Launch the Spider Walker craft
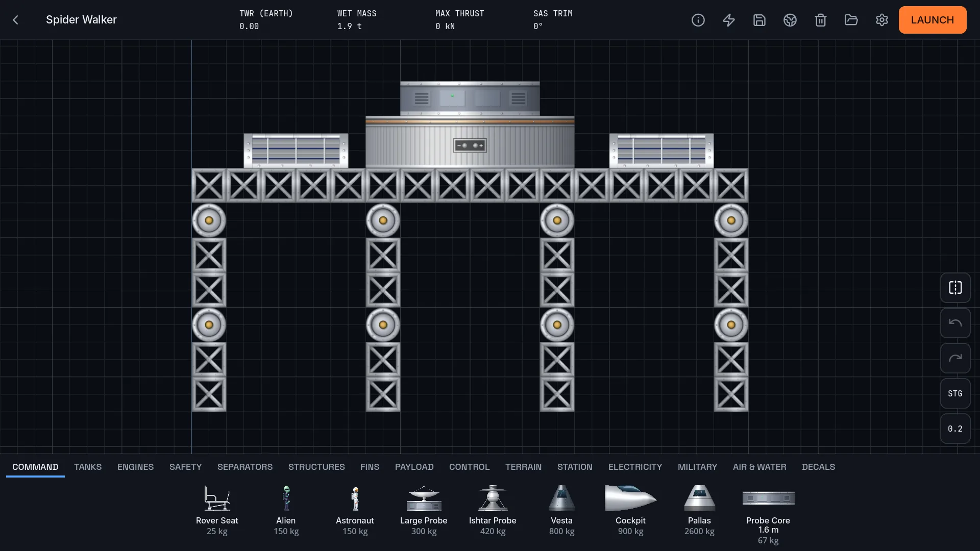980x551 pixels. tap(933, 20)
